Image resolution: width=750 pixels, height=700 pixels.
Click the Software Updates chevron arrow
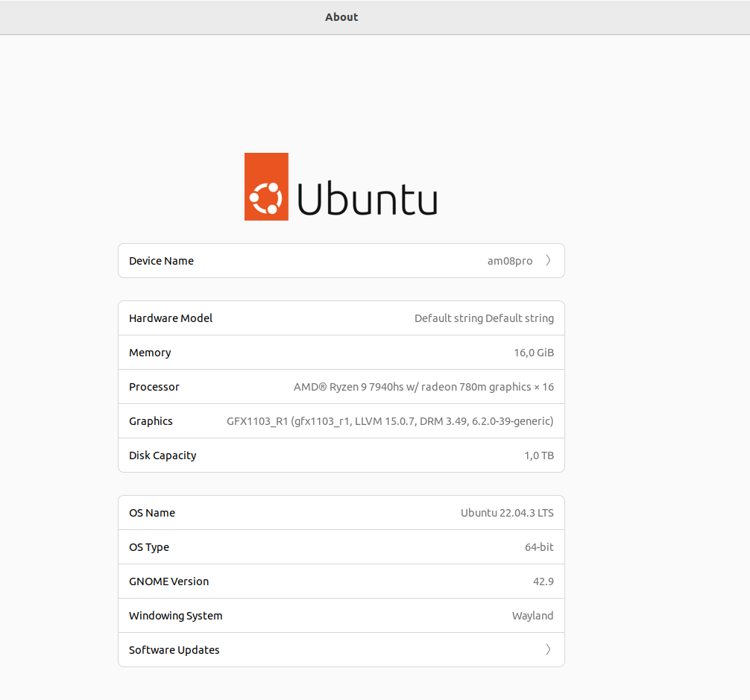click(548, 649)
